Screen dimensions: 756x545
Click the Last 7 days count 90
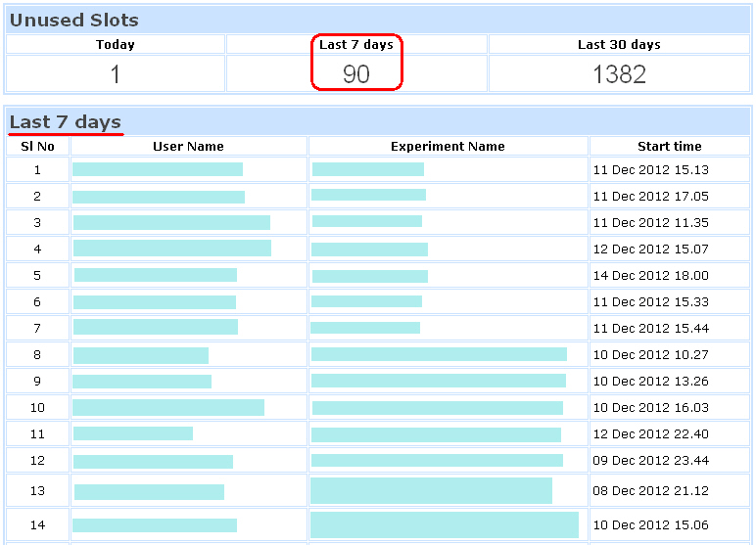tap(356, 74)
